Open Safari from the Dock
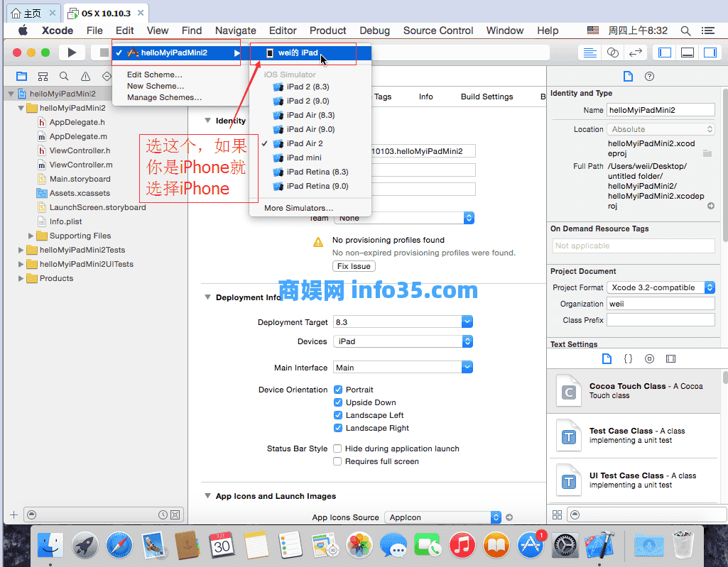728x567 pixels. point(119,545)
